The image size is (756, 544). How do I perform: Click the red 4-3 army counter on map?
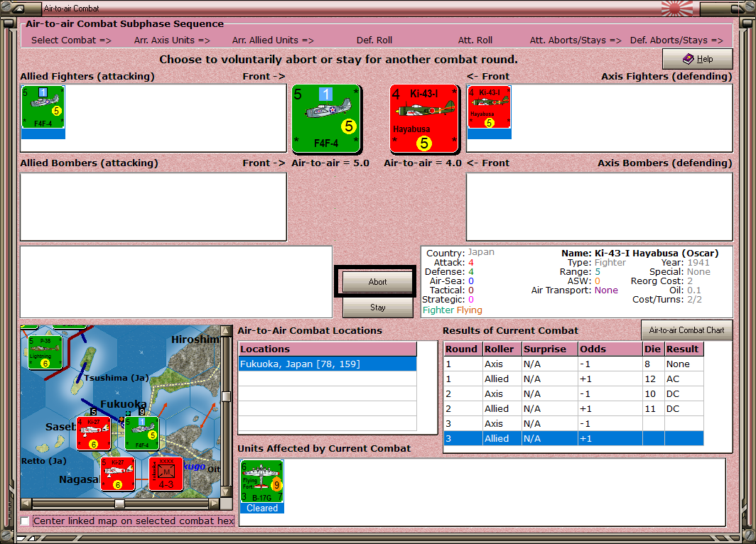point(166,474)
